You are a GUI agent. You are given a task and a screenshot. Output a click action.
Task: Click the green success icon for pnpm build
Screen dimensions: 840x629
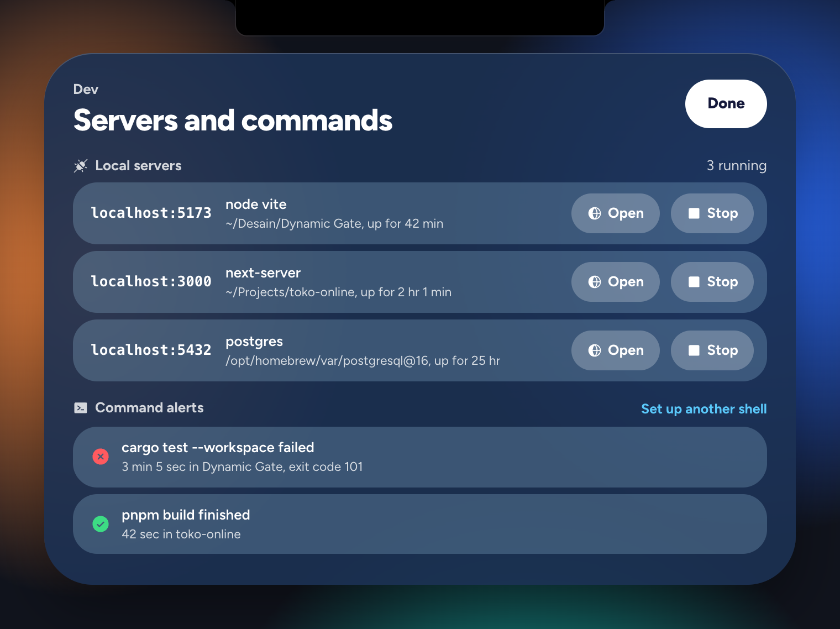[x=101, y=524]
